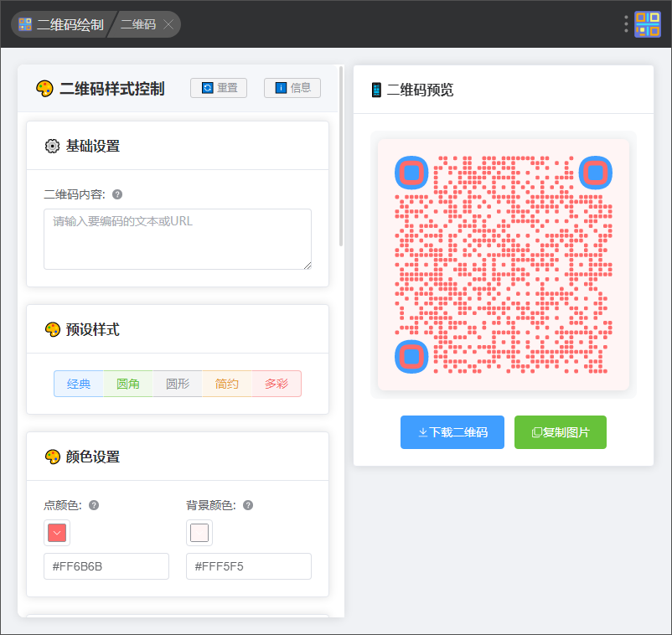Click the 基础设置 section heading

(93, 146)
